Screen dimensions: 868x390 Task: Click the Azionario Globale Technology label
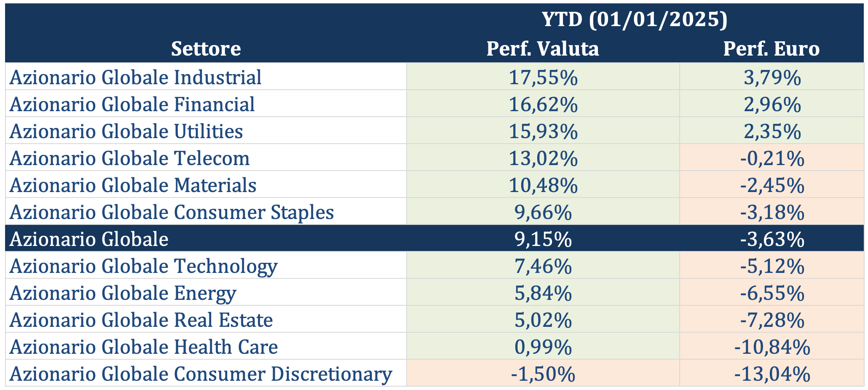[144, 266]
